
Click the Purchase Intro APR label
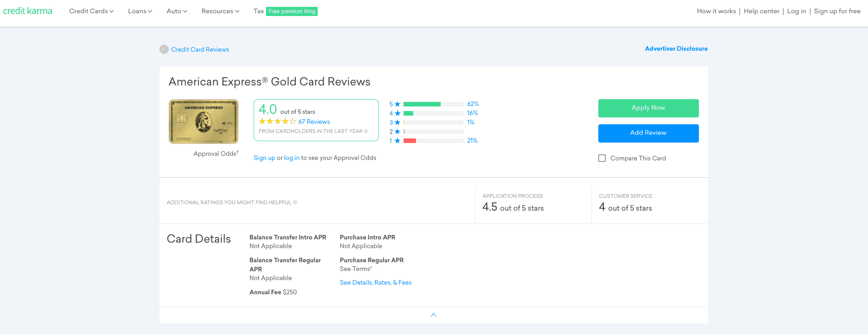pos(367,237)
